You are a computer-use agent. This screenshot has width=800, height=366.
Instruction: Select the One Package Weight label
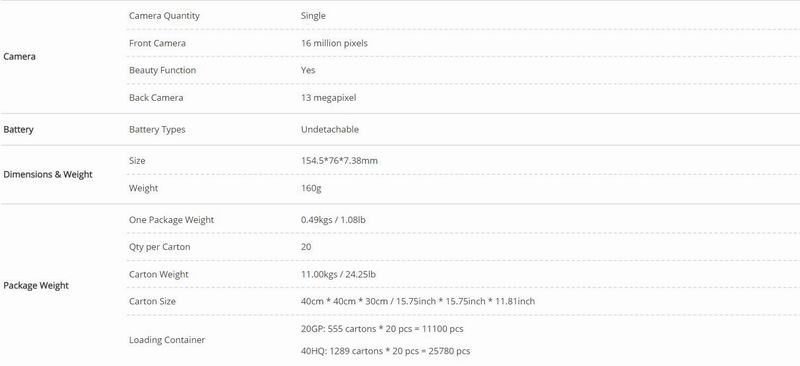(171, 220)
